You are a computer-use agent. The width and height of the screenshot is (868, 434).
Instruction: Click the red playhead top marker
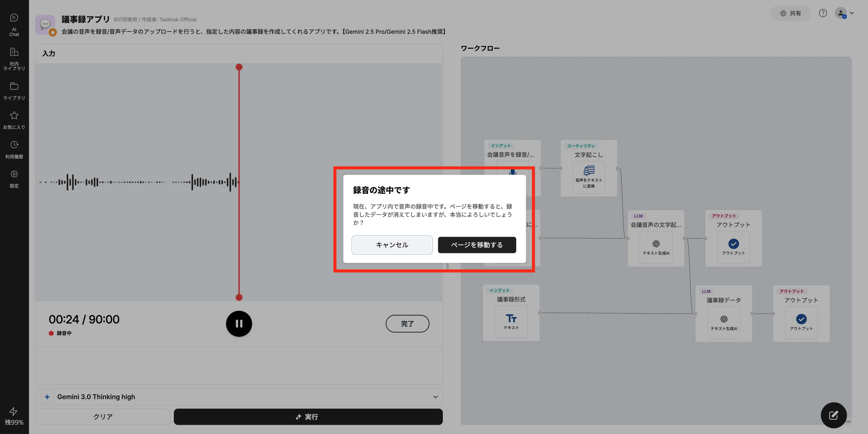[239, 67]
